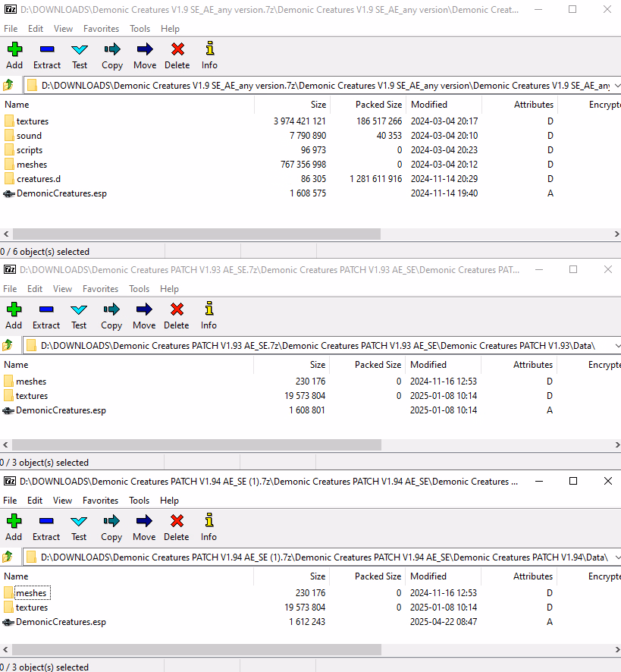Expand the address dropdown in PATCH V1.93 window
This screenshot has height=672, width=621.
[x=617, y=346]
